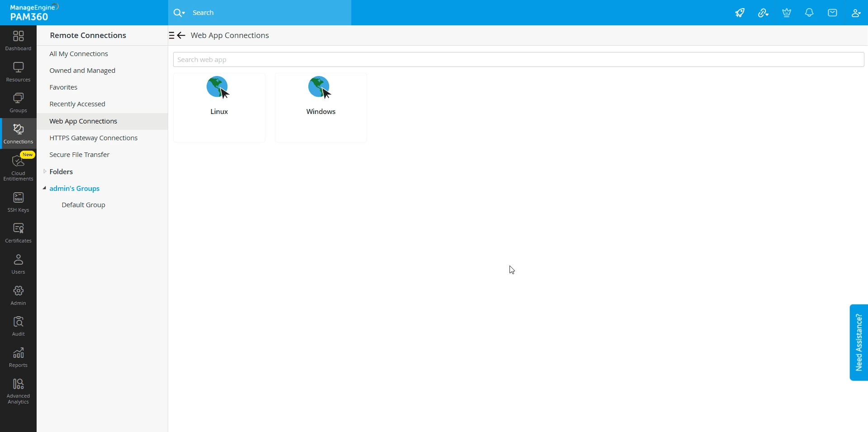Open Certificates from the sidebar

pos(18,233)
